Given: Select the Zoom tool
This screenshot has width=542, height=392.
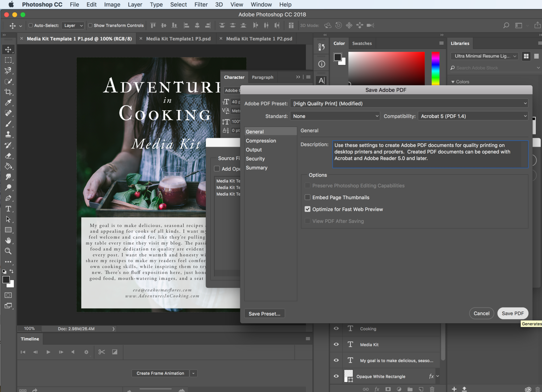Looking at the screenshot, I should 8,251.
